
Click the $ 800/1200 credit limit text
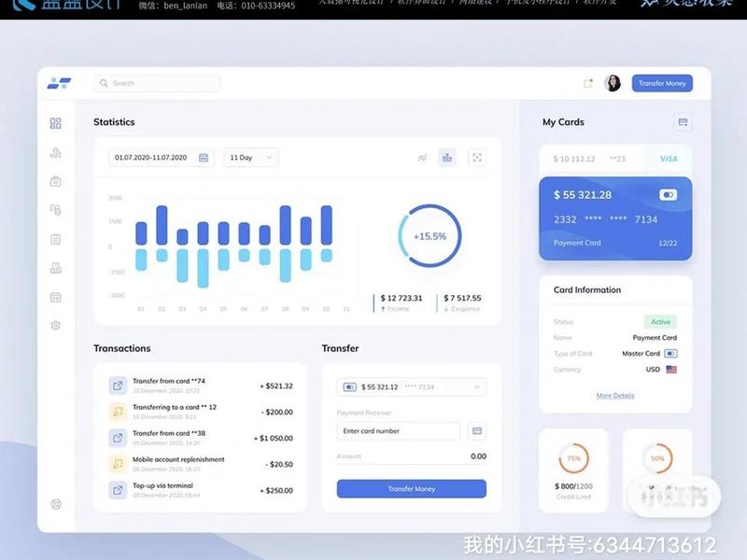pyautogui.click(x=573, y=486)
